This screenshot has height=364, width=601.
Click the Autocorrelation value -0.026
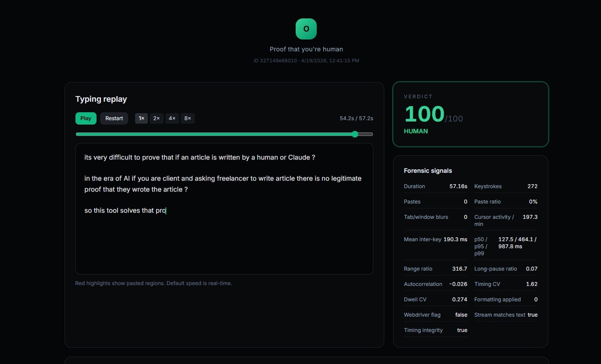[x=458, y=284]
